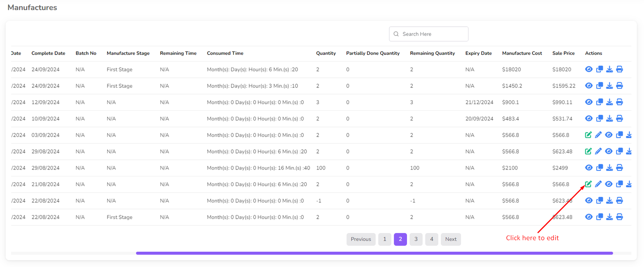This screenshot has width=644, height=267.
Task: Click the purple horizontal scrollbar
Action: click(374, 253)
